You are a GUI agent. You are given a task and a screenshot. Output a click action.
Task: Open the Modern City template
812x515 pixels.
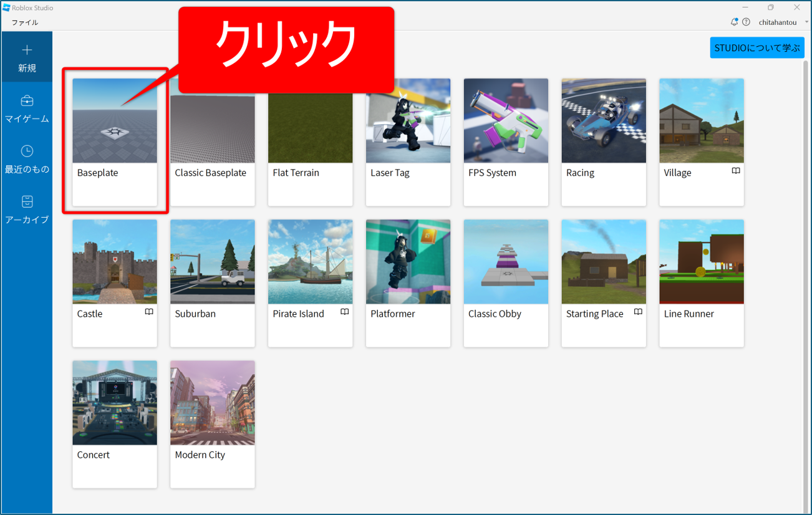213,403
